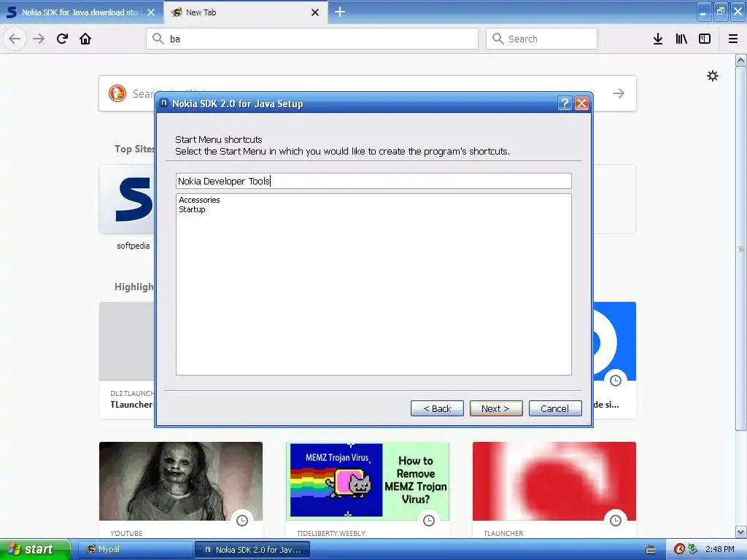747x560 pixels.
Task: Click the DuckDuckGo logo in search box
Action: point(117,93)
